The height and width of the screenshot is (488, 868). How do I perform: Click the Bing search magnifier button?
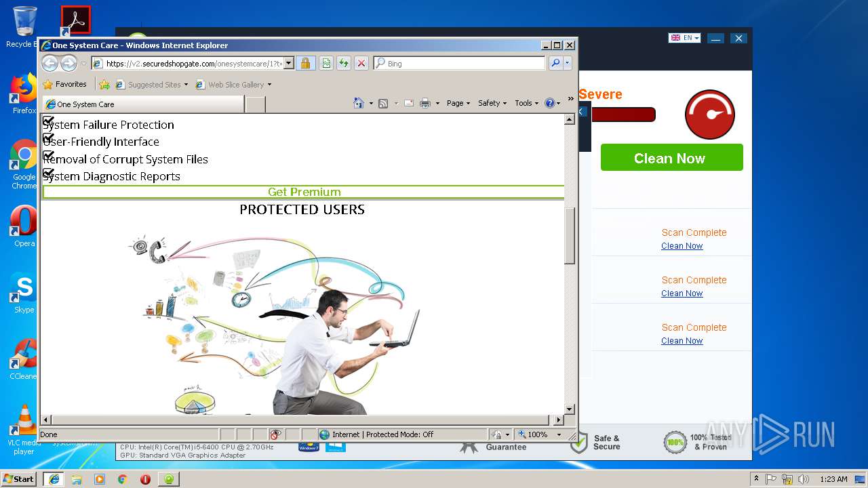tap(555, 63)
